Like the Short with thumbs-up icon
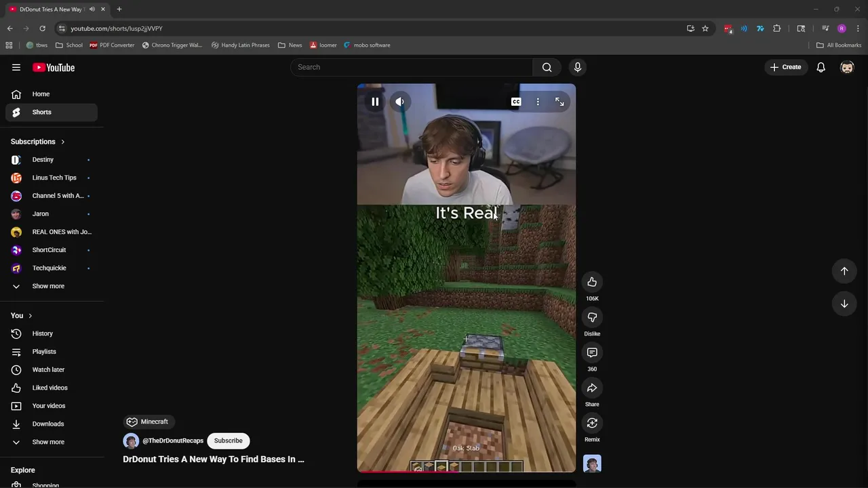 [592, 282]
